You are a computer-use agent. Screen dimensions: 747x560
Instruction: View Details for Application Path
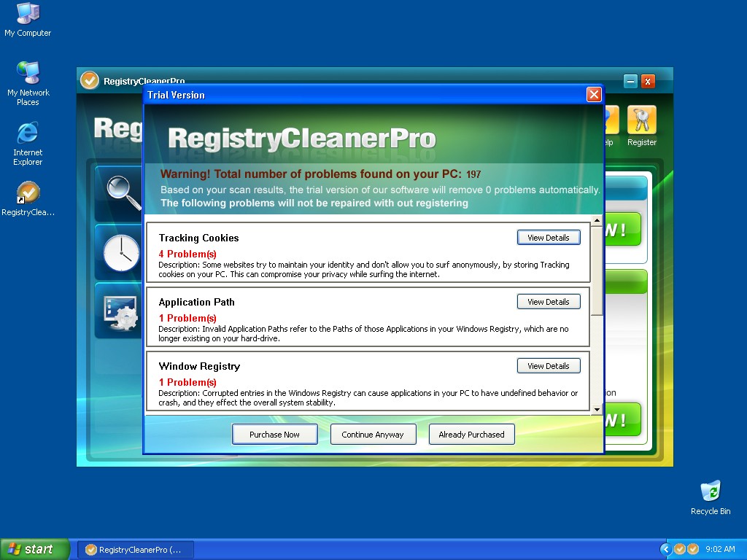pos(549,302)
